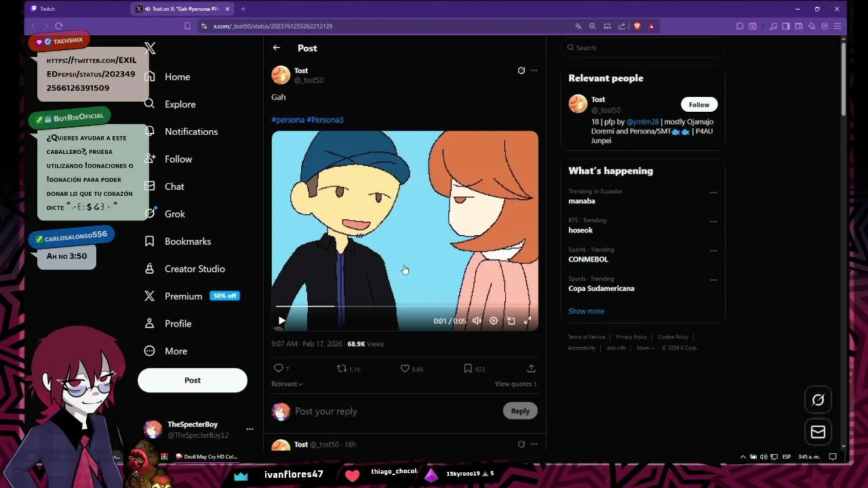
Task: Open the @ymtm28 mention link
Action: pos(642,122)
